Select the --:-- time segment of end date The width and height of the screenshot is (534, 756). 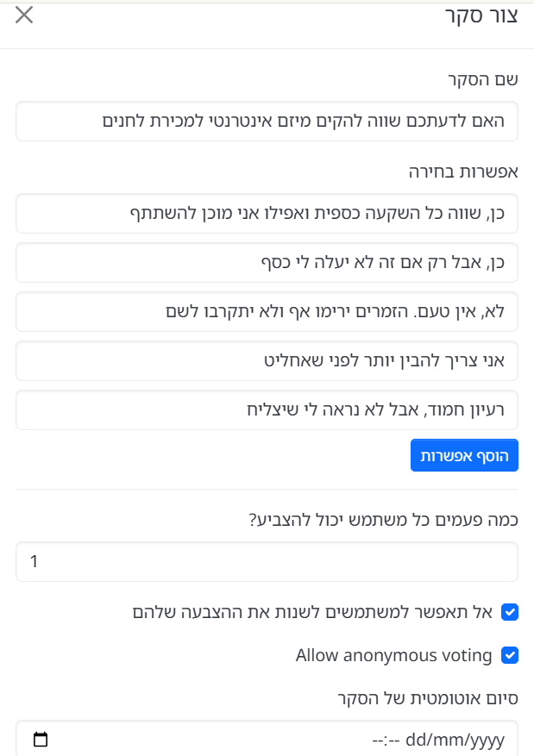386,740
